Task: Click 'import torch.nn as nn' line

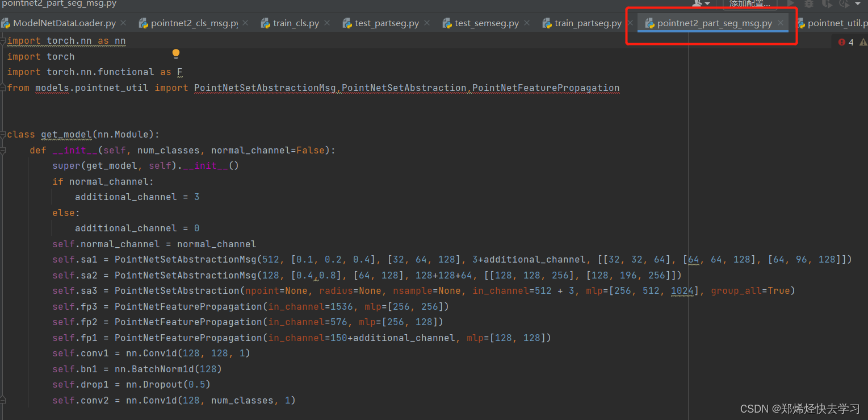Action: coord(66,41)
